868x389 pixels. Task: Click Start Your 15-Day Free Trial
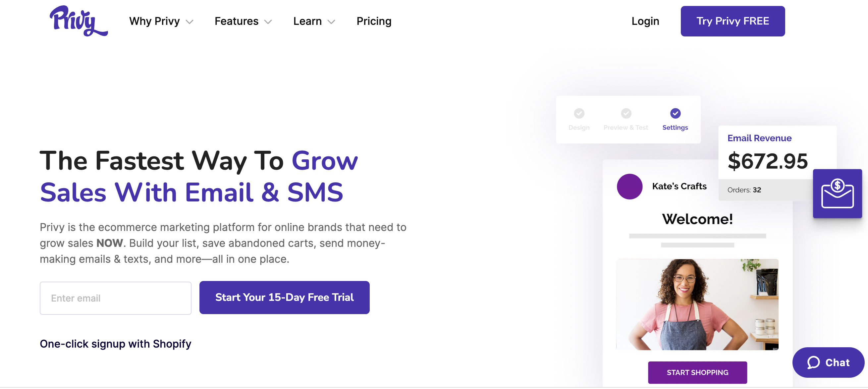tap(284, 297)
